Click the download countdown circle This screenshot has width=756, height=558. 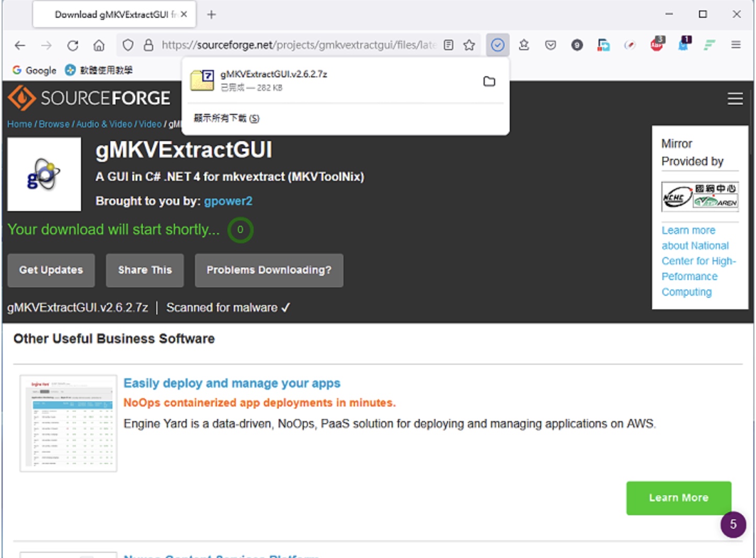click(x=240, y=229)
